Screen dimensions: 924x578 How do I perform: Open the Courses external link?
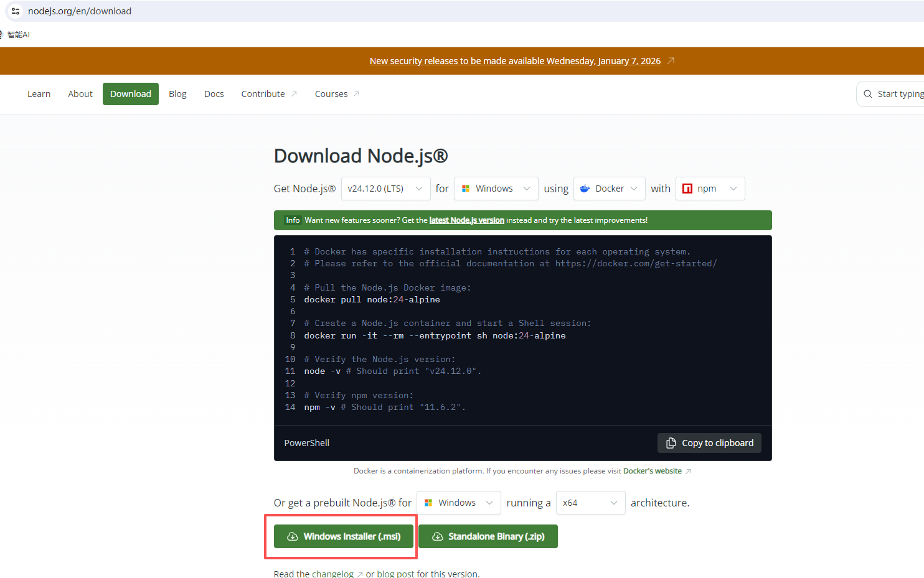337,94
